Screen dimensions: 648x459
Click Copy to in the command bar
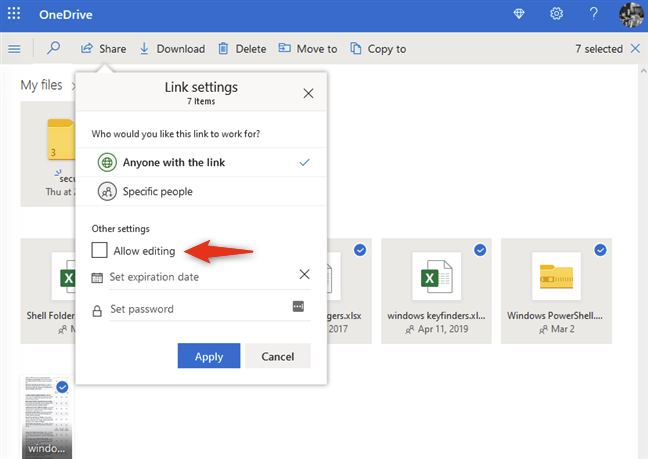pos(378,49)
